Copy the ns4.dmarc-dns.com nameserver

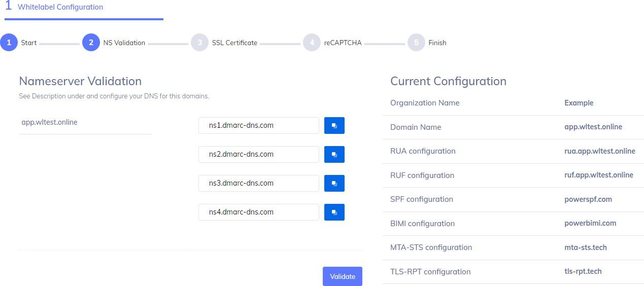tap(334, 212)
